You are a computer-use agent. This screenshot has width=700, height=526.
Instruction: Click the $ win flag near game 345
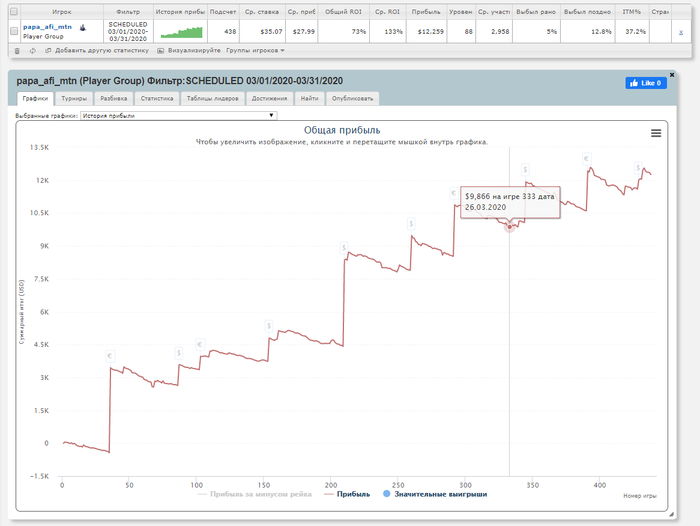(525, 170)
